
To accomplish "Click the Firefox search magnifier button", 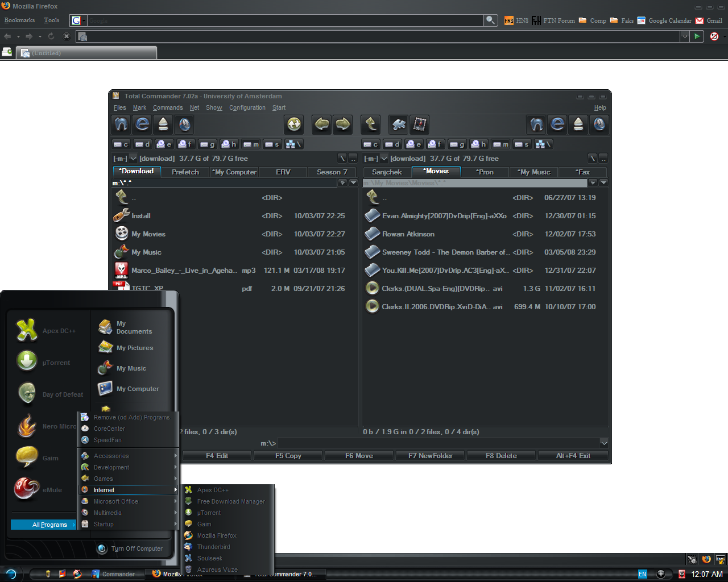I will coord(490,20).
